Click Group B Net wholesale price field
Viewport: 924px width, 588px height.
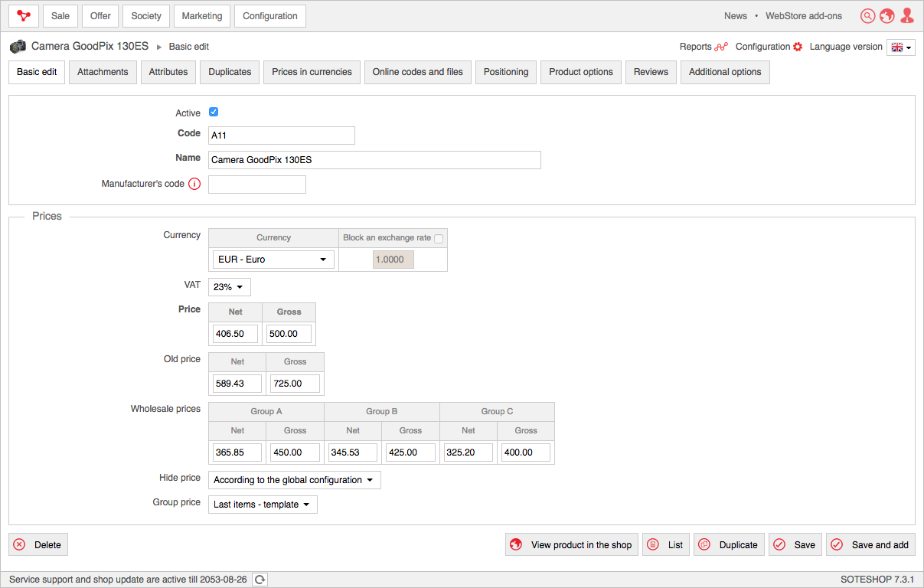pyautogui.click(x=353, y=452)
